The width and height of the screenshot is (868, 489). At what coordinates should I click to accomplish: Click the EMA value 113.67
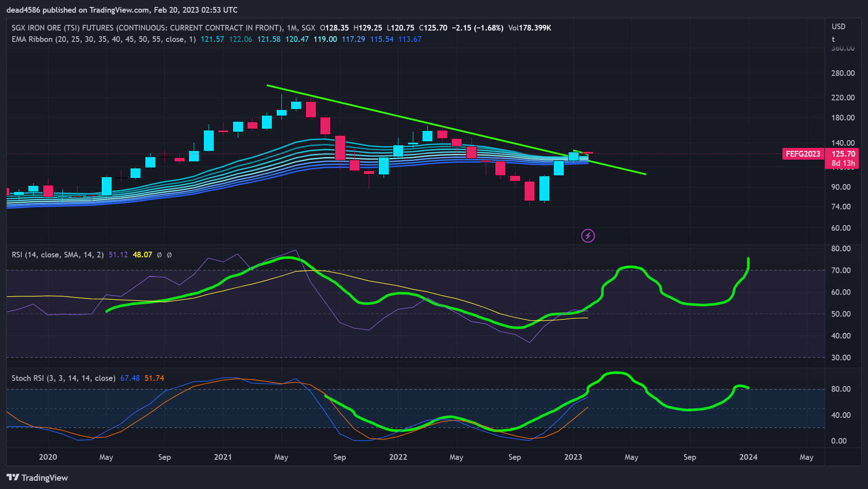coord(410,39)
